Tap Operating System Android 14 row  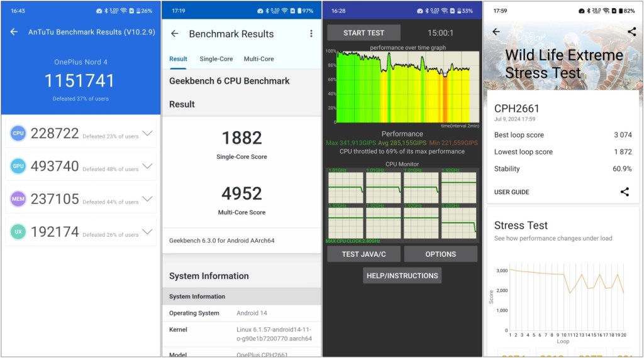[241, 313]
